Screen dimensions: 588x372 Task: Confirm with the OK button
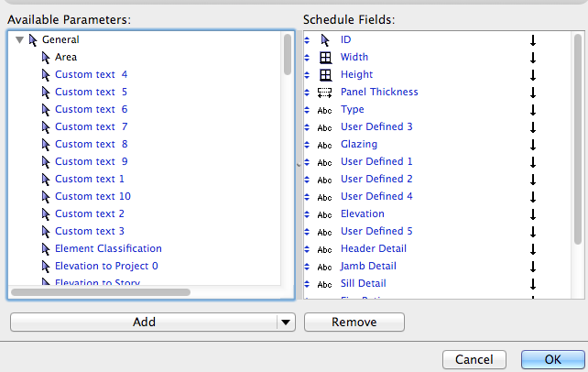pos(553,358)
